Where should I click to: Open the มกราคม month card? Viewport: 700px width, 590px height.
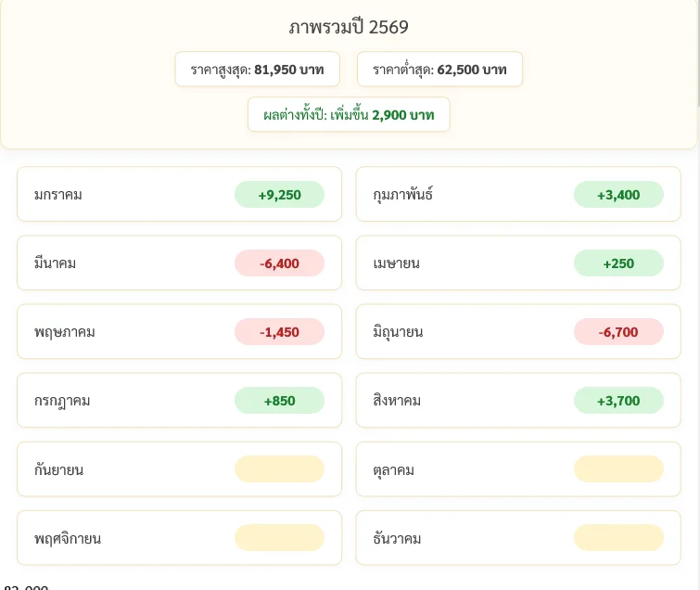click(x=179, y=194)
